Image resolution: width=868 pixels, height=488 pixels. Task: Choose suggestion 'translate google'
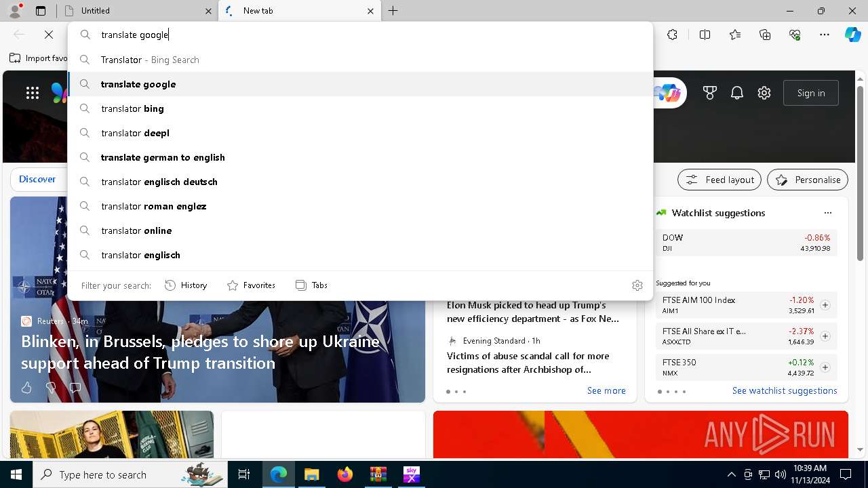[360, 84]
